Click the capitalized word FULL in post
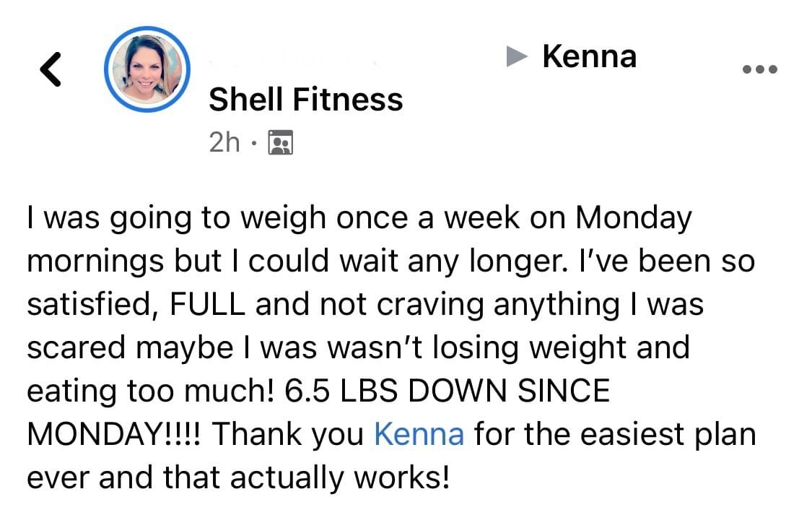This screenshot has height=515, width=812. click(x=207, y=304)
